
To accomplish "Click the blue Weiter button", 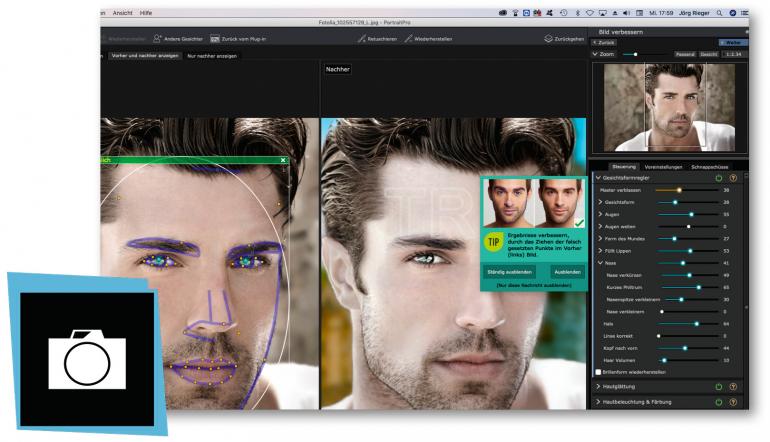I will [x=733, y=43].
